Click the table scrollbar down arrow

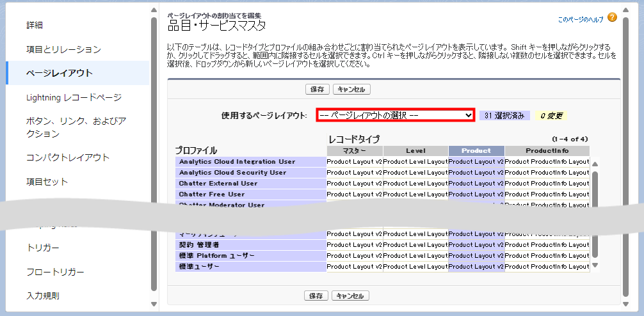coord(595,265)
